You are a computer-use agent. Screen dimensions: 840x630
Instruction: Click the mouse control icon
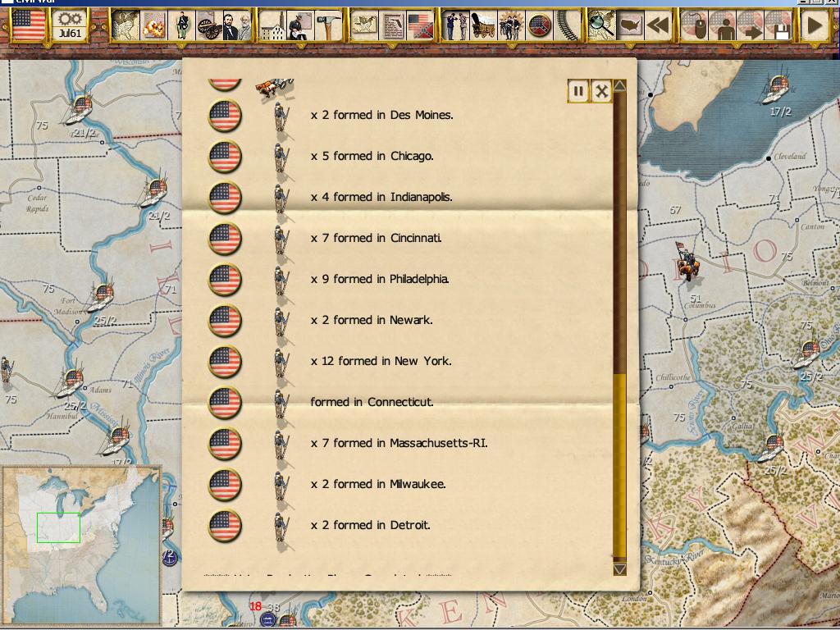694,25
